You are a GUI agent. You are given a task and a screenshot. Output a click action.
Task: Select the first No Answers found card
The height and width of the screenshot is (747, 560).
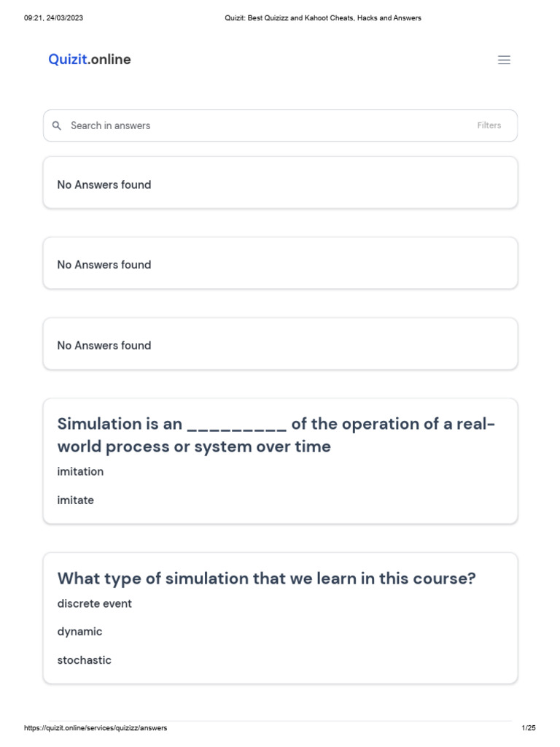[280, 183]
